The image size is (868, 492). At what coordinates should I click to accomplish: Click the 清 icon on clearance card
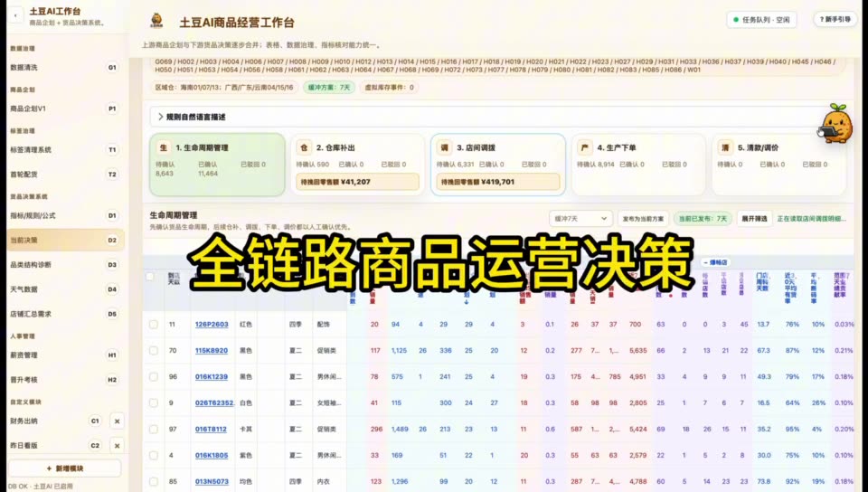coord(725,147)
